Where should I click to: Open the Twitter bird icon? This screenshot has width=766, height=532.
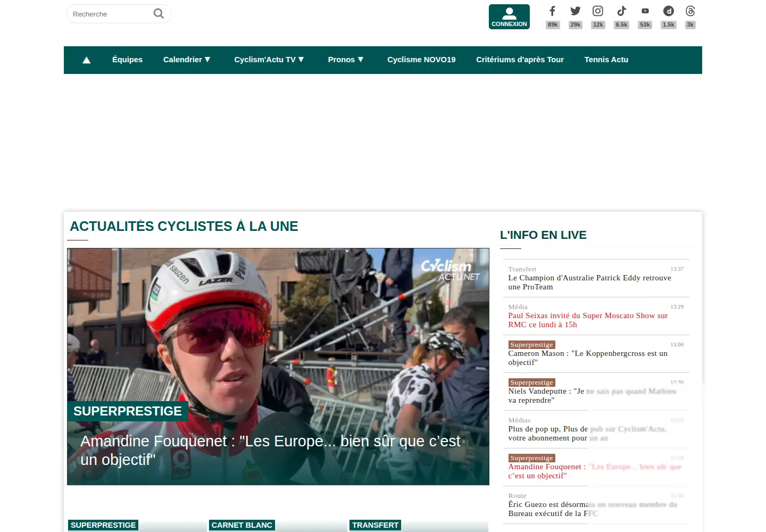tap(575, 11)
